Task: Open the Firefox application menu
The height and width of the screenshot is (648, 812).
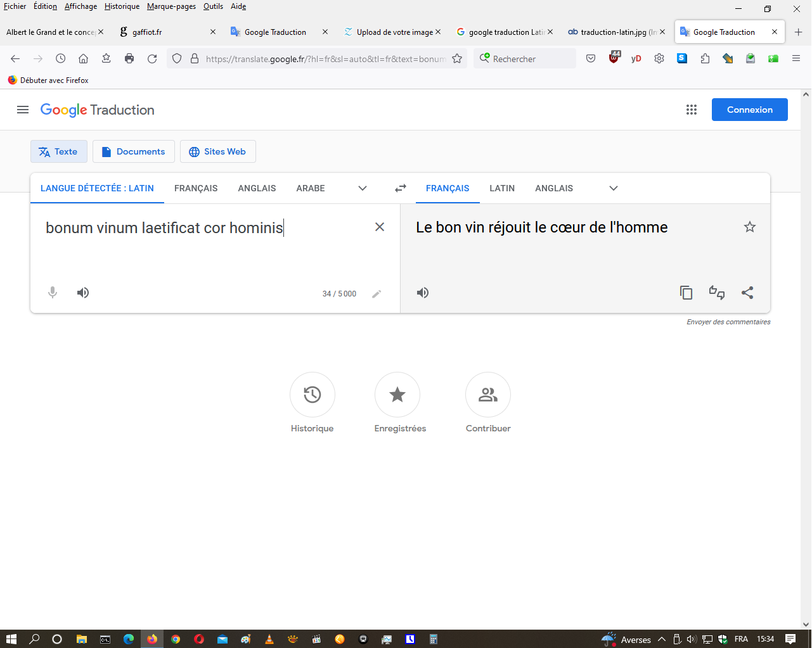Action: pyautogui.click(x=796, y=59)
